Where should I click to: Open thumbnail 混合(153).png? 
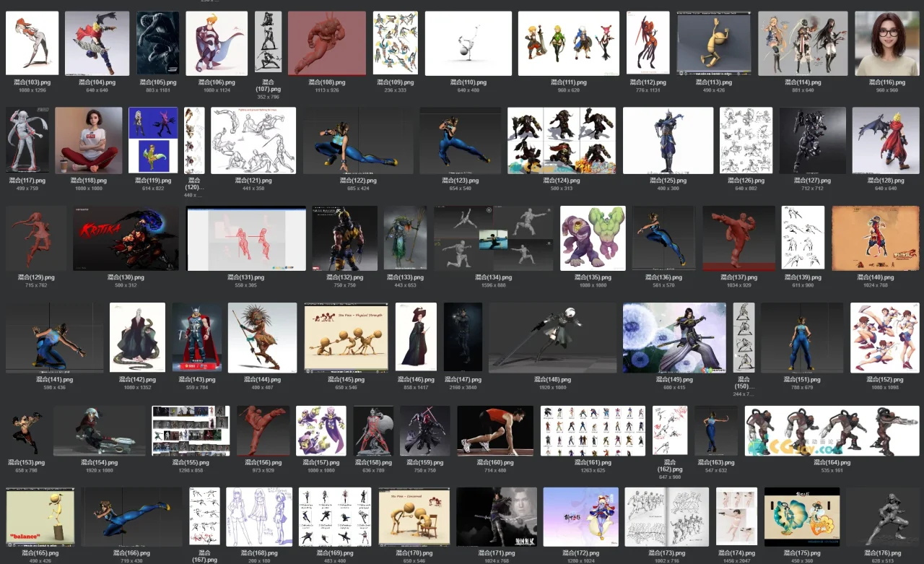(27, 430)
